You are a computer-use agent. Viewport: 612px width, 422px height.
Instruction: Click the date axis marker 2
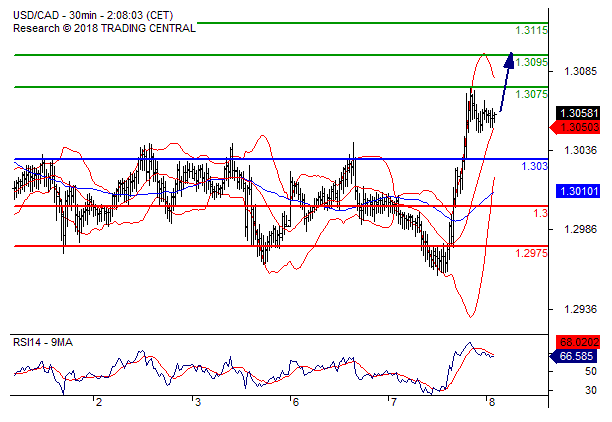(99, 402)
